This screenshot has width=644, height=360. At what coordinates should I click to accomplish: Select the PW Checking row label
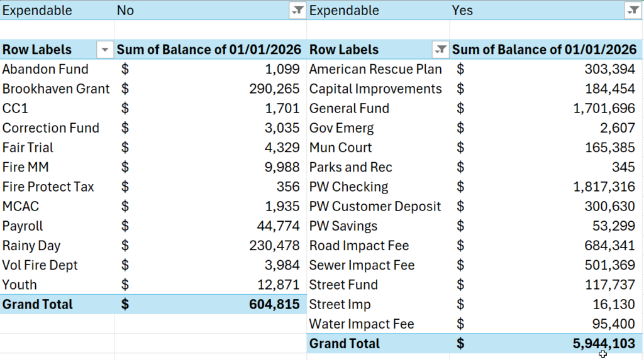point(348,187)
